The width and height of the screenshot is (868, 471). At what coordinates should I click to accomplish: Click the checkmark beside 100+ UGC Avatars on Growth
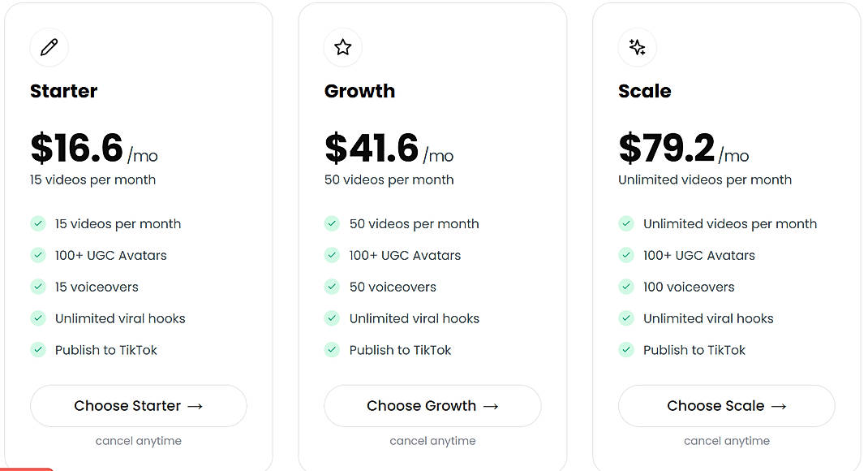(x=332, y=255)
